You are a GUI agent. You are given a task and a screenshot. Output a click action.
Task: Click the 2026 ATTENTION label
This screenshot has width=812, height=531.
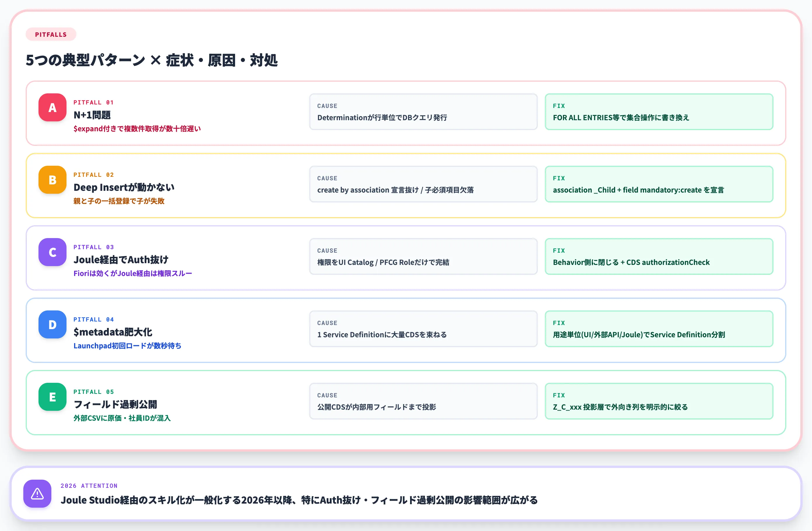click(89, 485)
